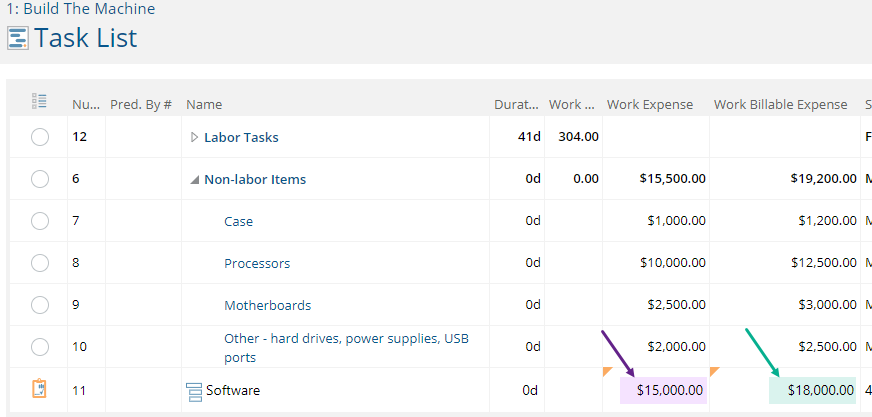
Task: Click the clipboard icon in Software row
Action: [x=39, y=389]
